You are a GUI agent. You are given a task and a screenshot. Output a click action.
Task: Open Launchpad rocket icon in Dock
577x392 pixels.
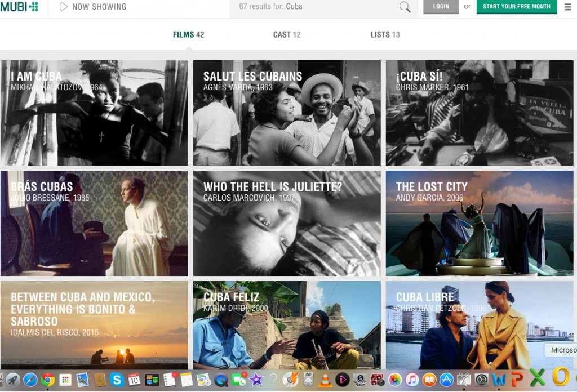tap(14, 380)
